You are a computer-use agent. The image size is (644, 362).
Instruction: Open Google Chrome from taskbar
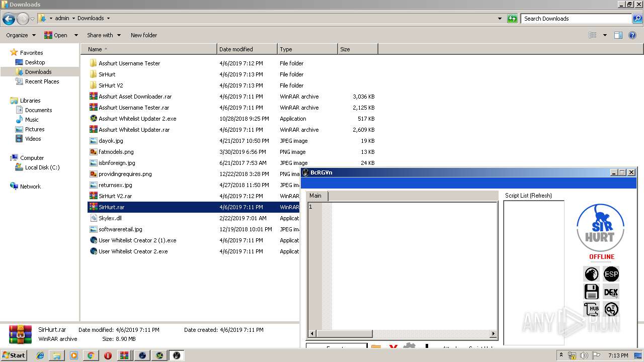coord(91,355)
